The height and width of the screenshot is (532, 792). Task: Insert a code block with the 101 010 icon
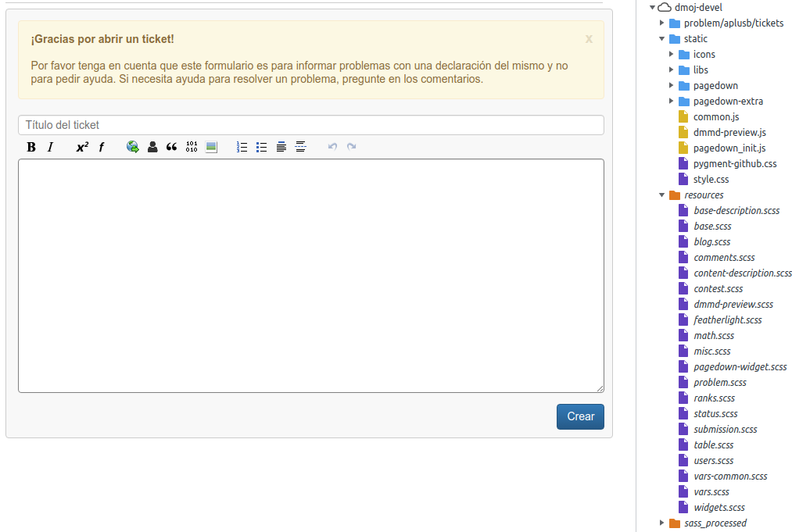click(191, 147)
